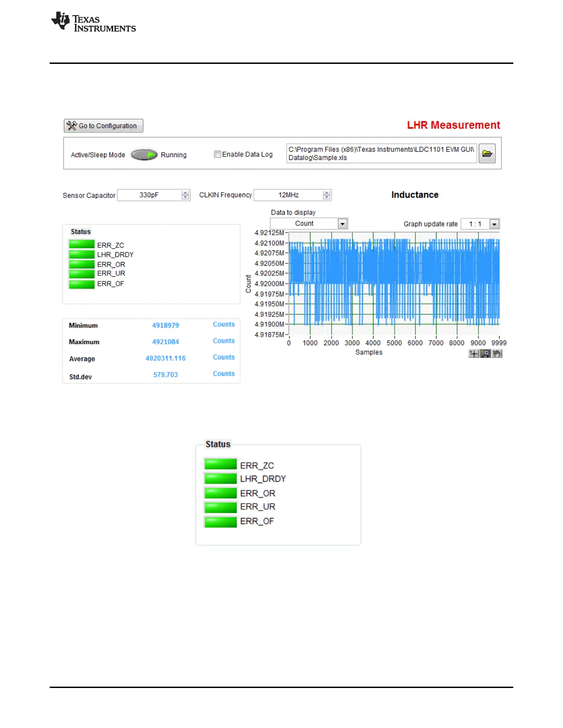Click the Average value 4920311.116
The width and height of the screenshot is (563, 728).
(166, 358)
